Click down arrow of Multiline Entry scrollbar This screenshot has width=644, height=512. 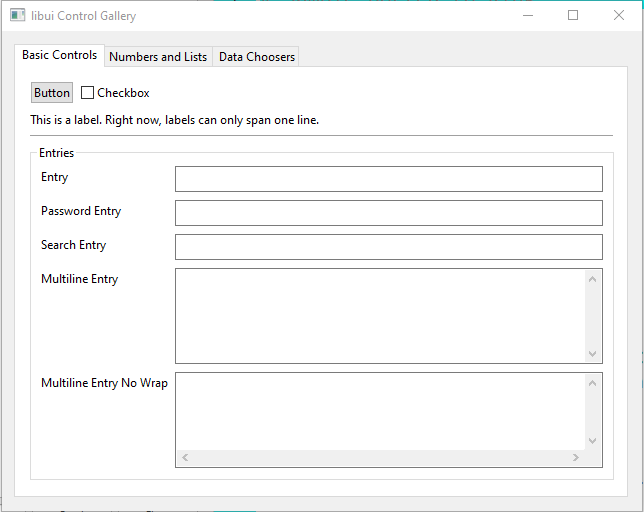[593, 354]
